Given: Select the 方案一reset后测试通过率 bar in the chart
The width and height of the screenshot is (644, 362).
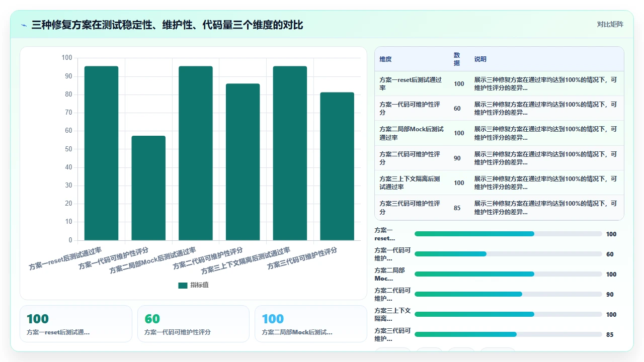Looking at the screenshot, I should pyautogui.click(x=101, y=153).
